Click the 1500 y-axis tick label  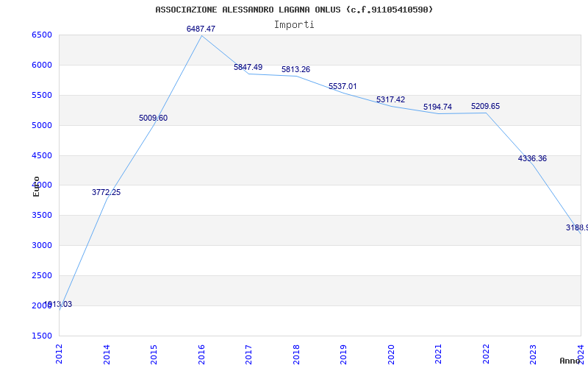42,336
